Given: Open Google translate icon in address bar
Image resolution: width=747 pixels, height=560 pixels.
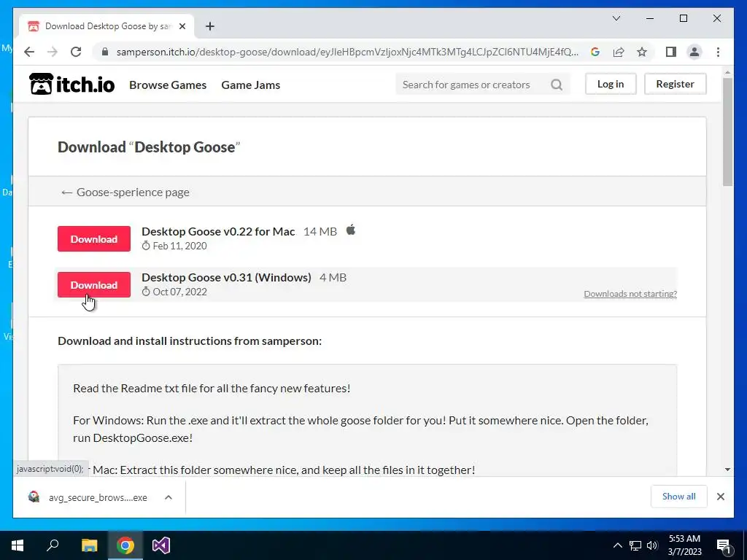Looking at the screenshot, I should click(x=595, y=52).
